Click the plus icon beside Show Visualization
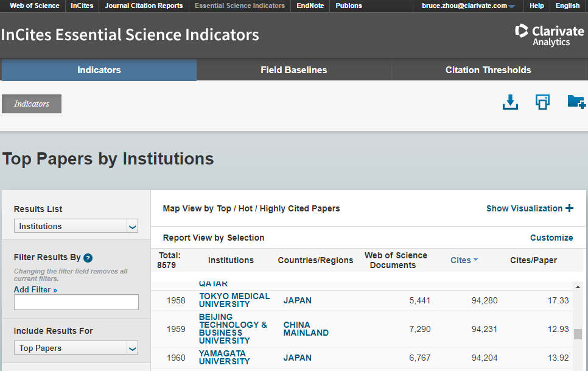The width and height of the screenshot is (588, 371). pos(569,208)
